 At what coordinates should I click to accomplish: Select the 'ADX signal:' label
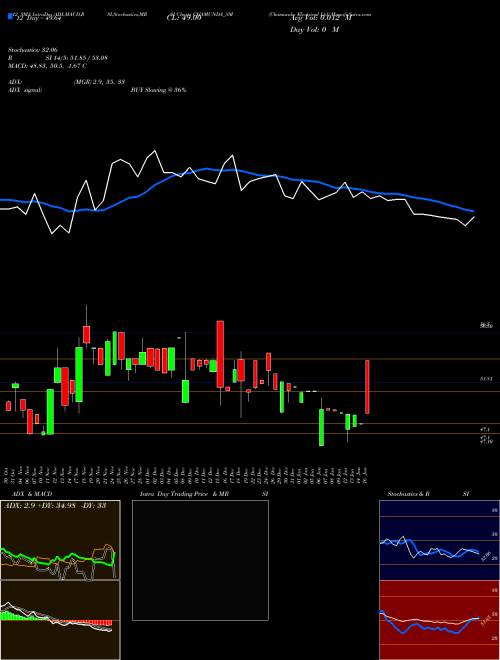25,90
